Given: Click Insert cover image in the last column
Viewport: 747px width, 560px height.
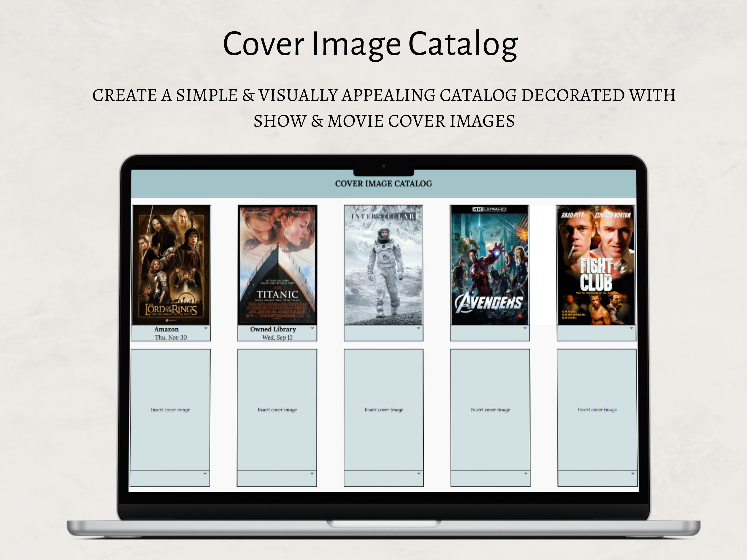Looking at the screenshot, I should (x=597, y=410).
